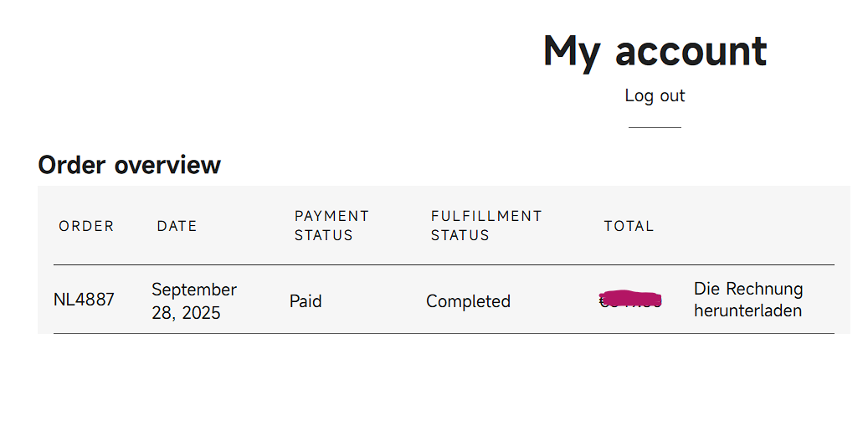The height and width of the screenshot is (436, 868).
Task: Open order number NL4887
Action: coord(84,300)
